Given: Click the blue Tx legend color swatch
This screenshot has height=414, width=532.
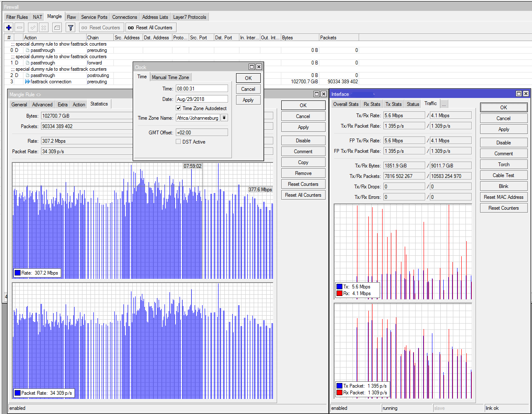Looking at the screenshot, I should coord(339,287).
